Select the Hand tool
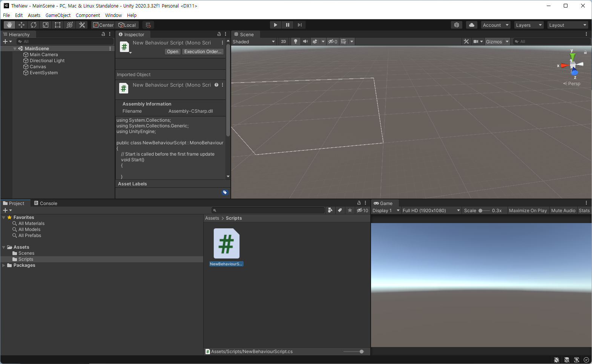 9,25
